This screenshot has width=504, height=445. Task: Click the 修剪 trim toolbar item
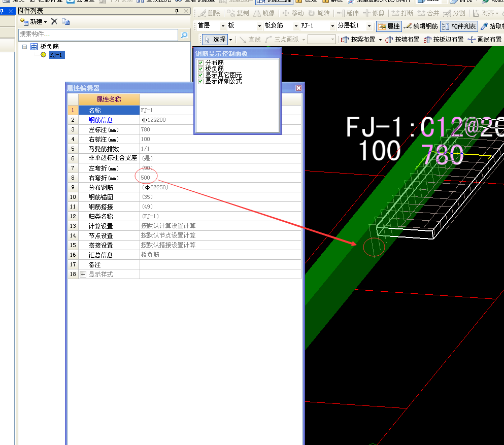pyautogui.click(x=374, y=13)
